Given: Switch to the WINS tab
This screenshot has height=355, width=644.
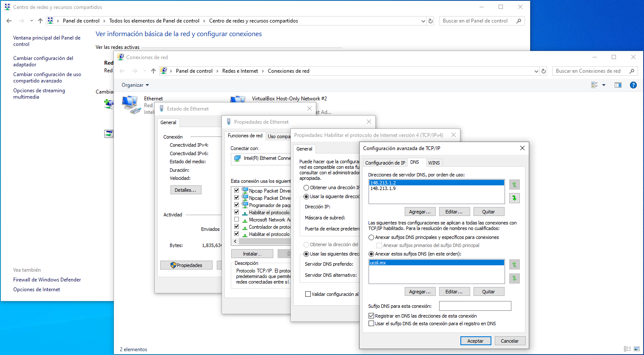Looking at the screenshot, I should pos(434,163).
